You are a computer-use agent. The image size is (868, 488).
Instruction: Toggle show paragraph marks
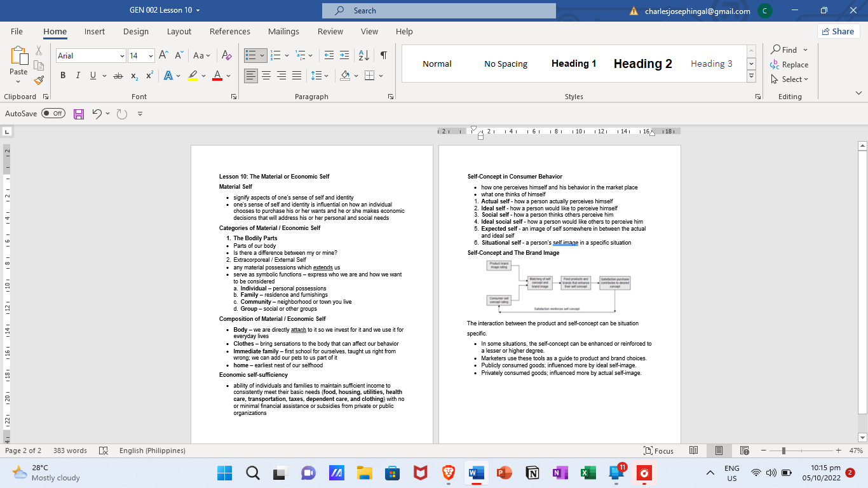[384, 56]
